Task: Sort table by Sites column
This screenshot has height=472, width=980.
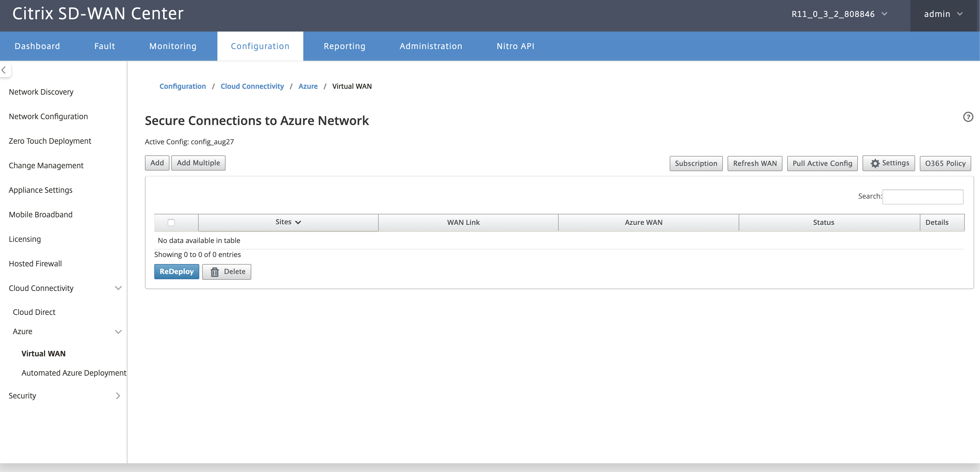Action: pos(288,222)
